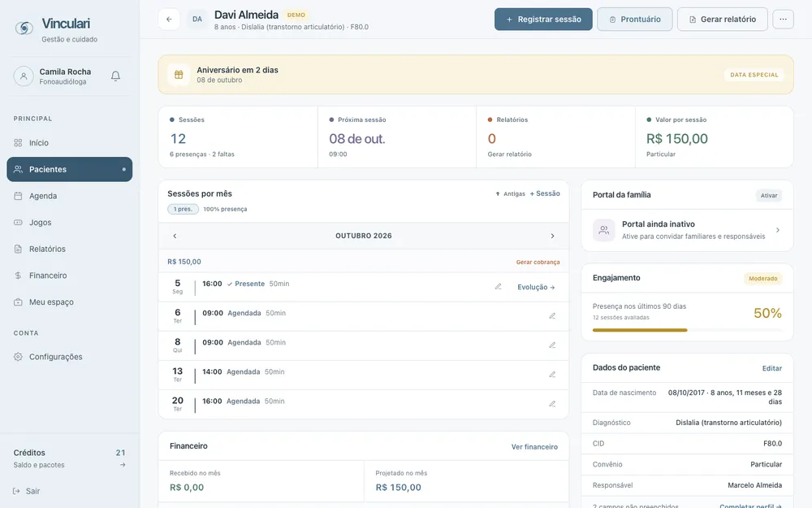Open Configurações in sidebar
812x508 pixels.
click(69, 357)
